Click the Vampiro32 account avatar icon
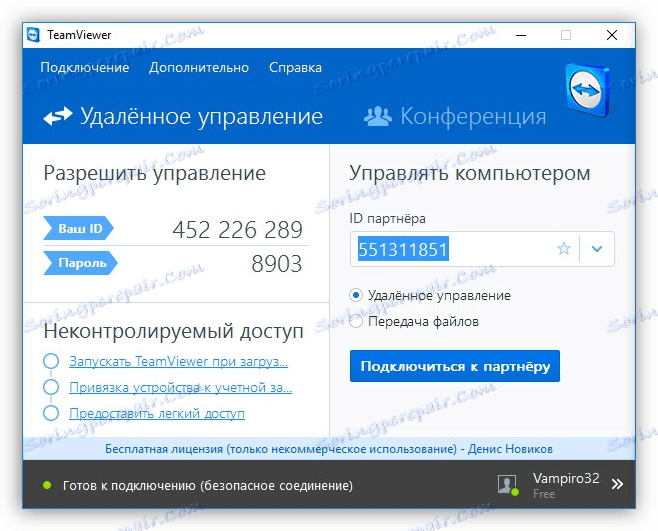The image size is (658, 531). pyautogui.click(x=507, y=485)
